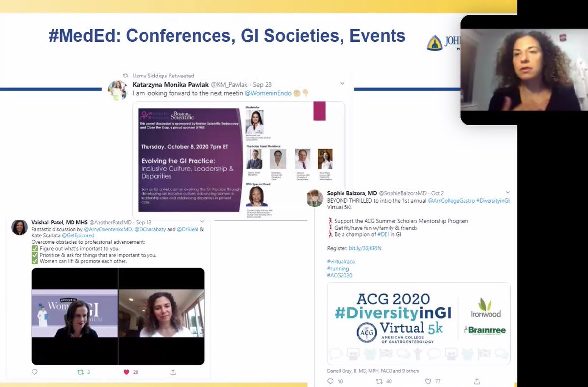The image size is (588, 387).
Task: Click reply icon on Vaishali Patel's tweet
Action: pyautogui.click(x=34, y=372)
